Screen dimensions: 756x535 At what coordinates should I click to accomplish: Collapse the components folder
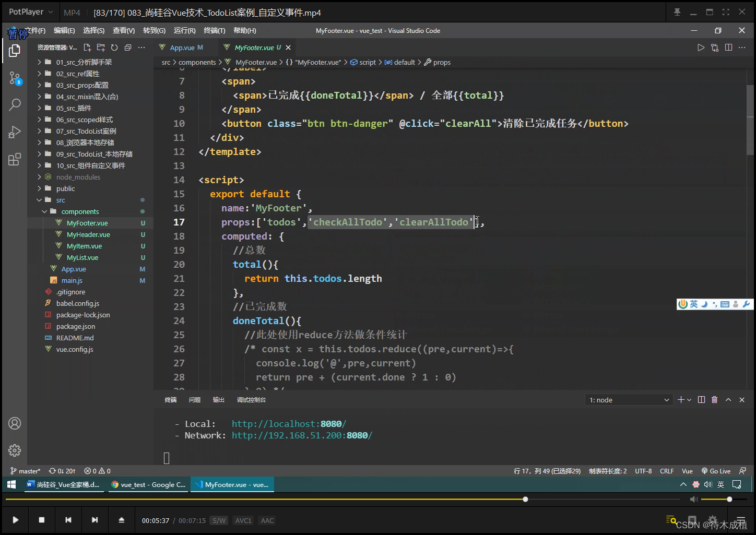(x=80, y=211)
